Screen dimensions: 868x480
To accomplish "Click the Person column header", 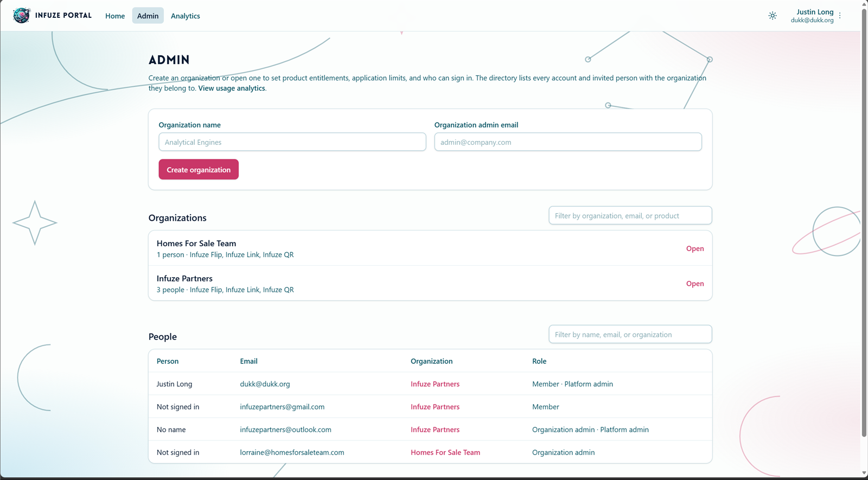I will click(x=168, y=361).
